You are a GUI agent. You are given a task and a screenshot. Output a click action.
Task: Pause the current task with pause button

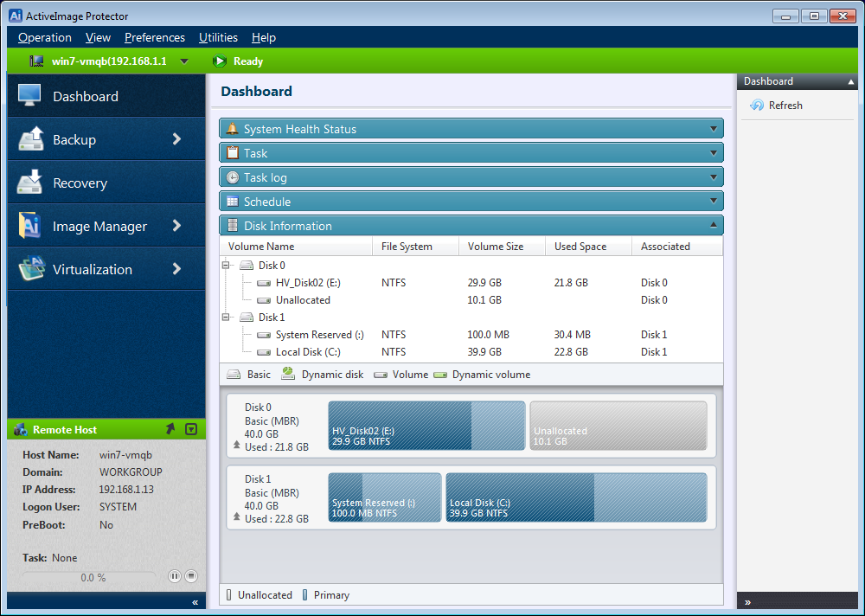(x=175, y=576)
